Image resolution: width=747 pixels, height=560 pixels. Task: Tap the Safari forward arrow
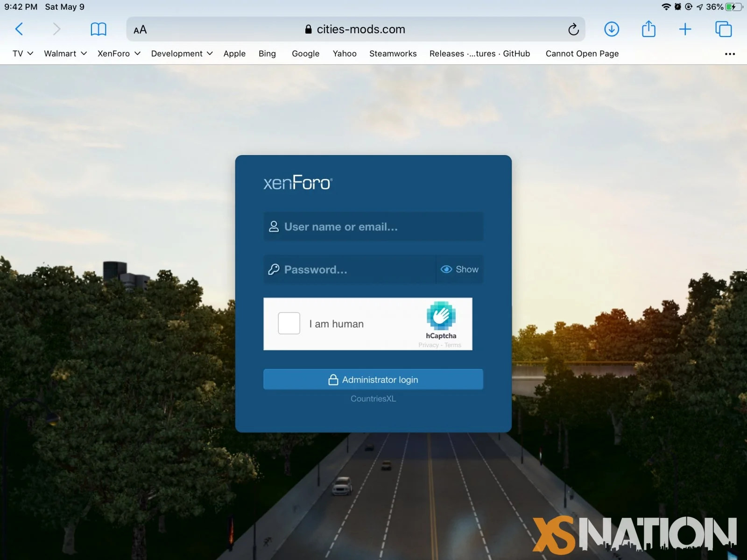56,29
